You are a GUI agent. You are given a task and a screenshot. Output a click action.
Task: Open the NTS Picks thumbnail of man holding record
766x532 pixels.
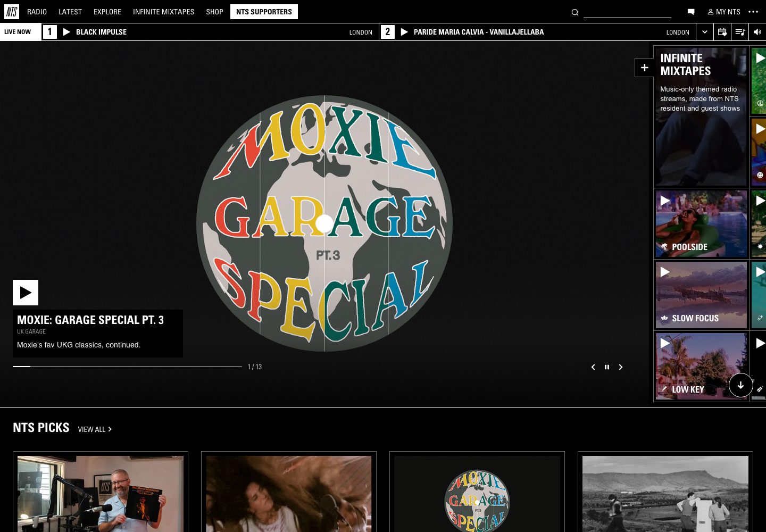pos(101,494)
